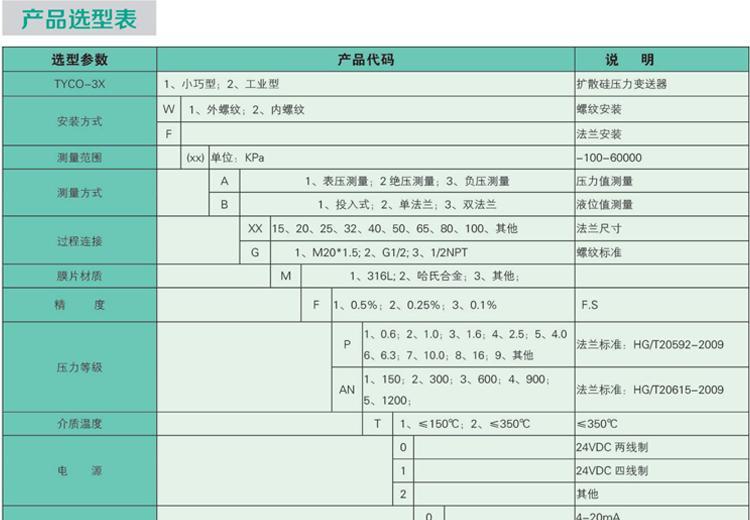Viewport: 750px width, 520px height.
Task: Select the '1、150；2、300' class line
Action: 457,379
